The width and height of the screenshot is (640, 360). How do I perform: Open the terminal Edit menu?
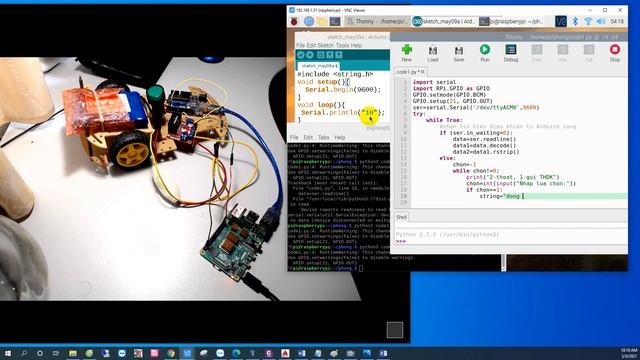(308, 138)
